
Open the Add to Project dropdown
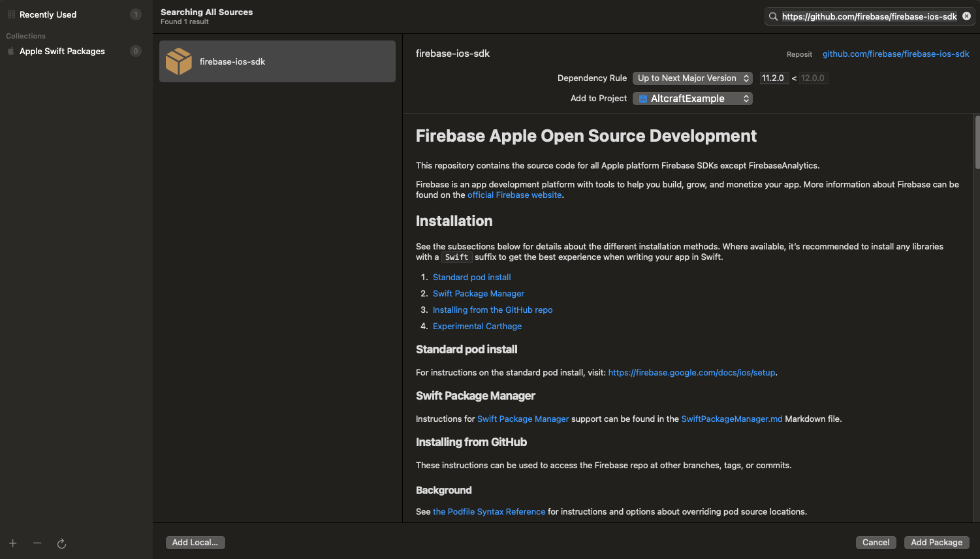click(x=692, y=99)
